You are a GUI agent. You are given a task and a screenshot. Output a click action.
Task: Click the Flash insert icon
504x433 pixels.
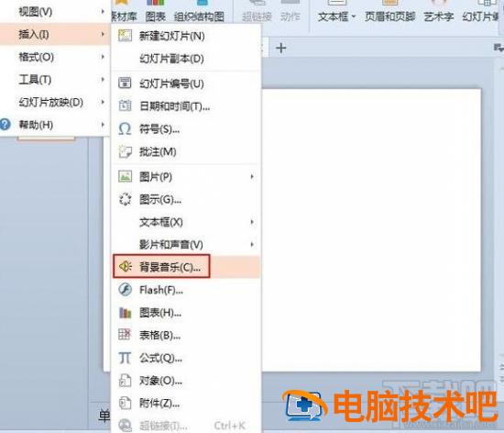click(x=125, y=290)
